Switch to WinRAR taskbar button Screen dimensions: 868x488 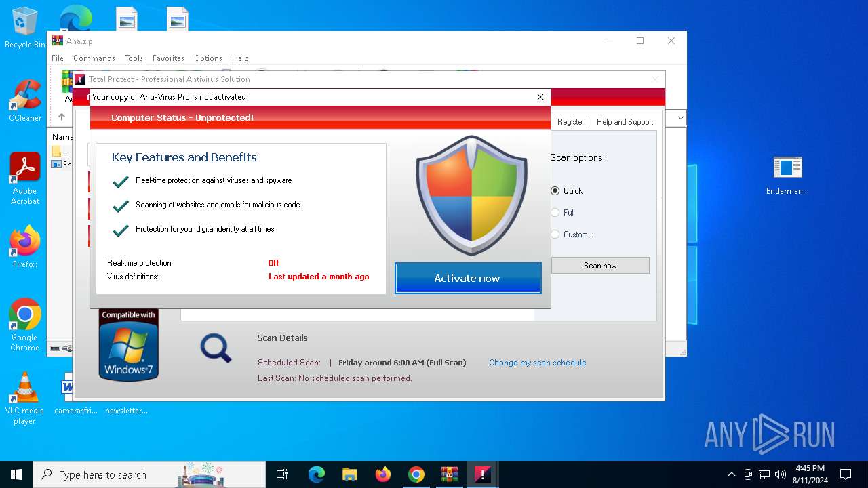click(450, 474)
